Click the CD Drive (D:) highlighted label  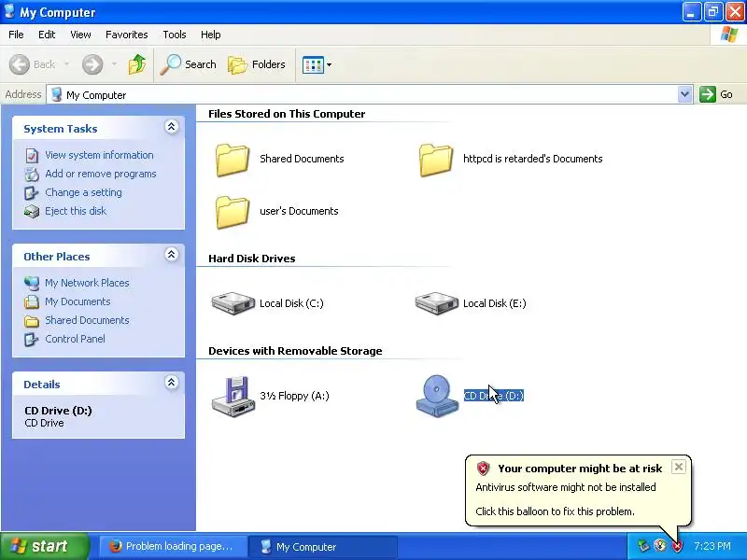[x=494, y=396]
